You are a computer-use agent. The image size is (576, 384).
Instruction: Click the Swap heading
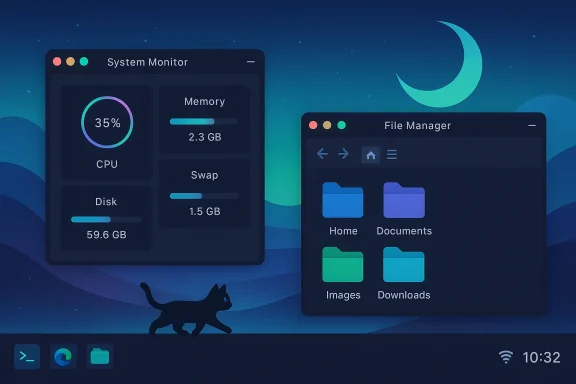tap(205, 175)
